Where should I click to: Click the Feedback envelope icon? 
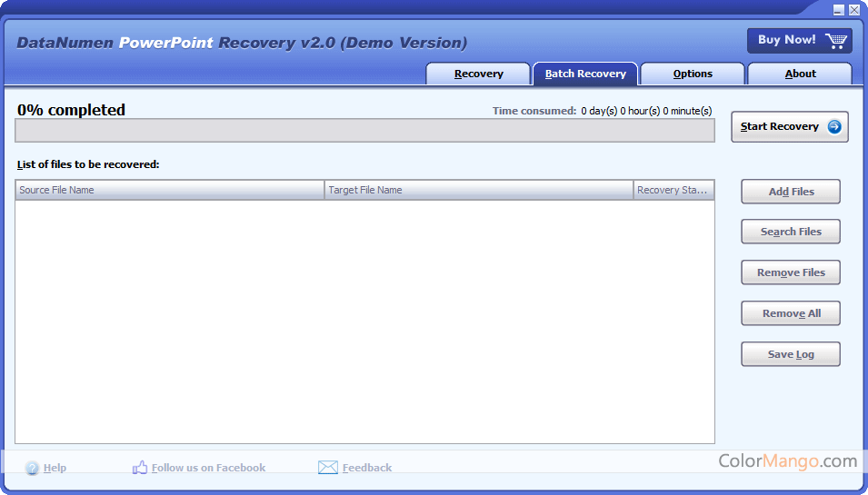pyautogui.click(x=328, y=468)
